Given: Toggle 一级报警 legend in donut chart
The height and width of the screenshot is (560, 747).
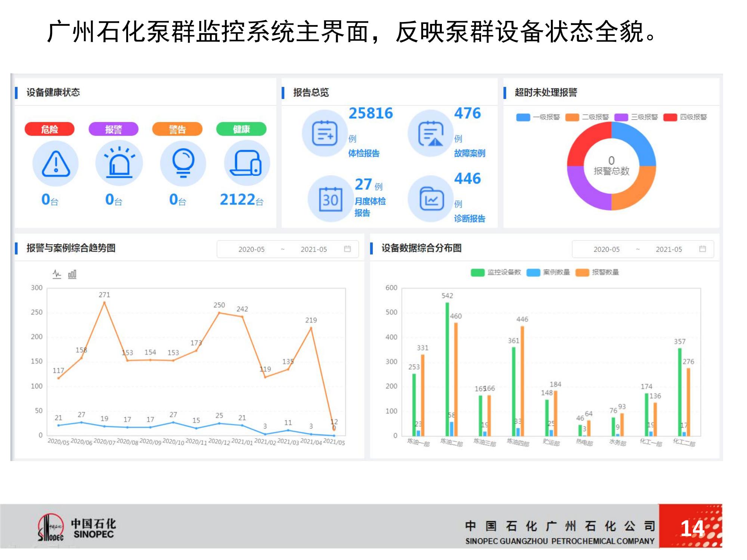Looking at the screenshot, I should (x=538, y=117).
